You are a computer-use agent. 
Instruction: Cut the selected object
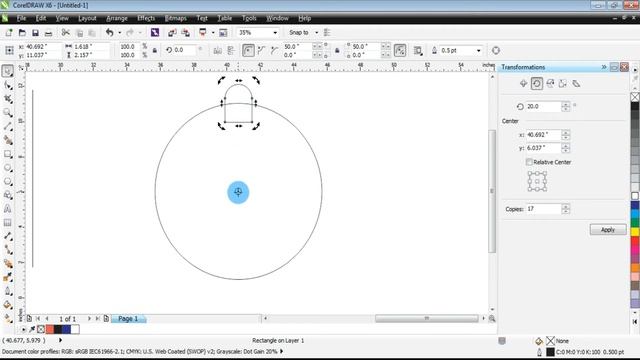pyautogui.click(x=65, y=33)
